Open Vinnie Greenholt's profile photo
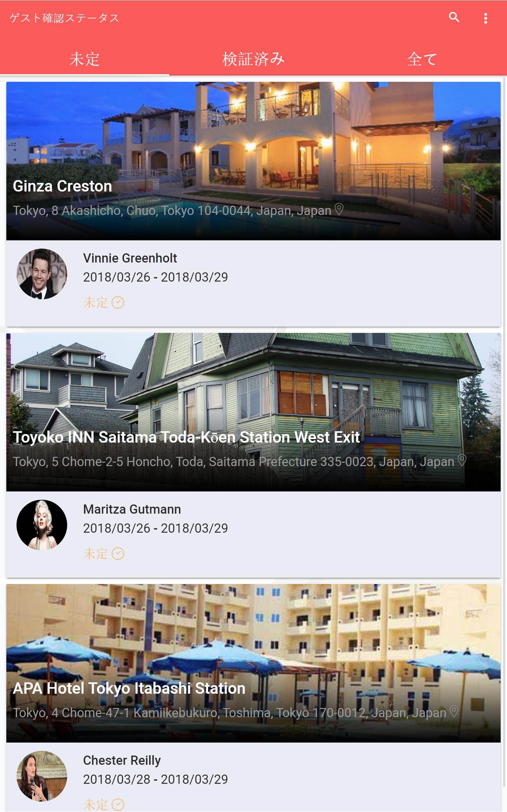 coord(42,274)
